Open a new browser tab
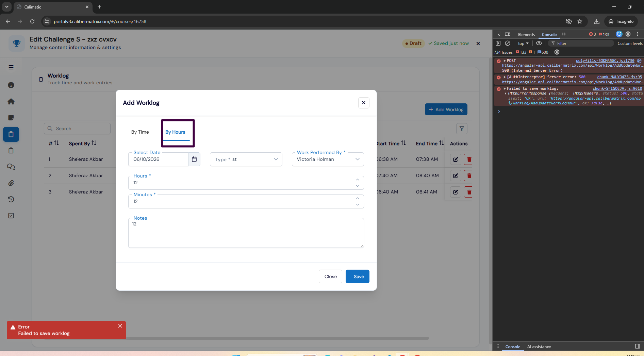This screenshot has width=644, height=356. coord(99,7)
